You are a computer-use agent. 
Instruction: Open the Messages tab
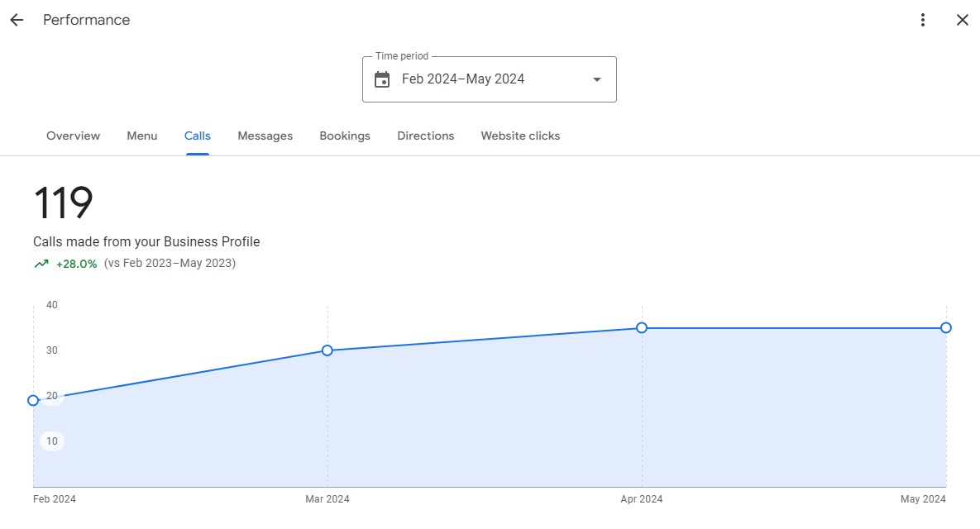[x=265, y=136]
